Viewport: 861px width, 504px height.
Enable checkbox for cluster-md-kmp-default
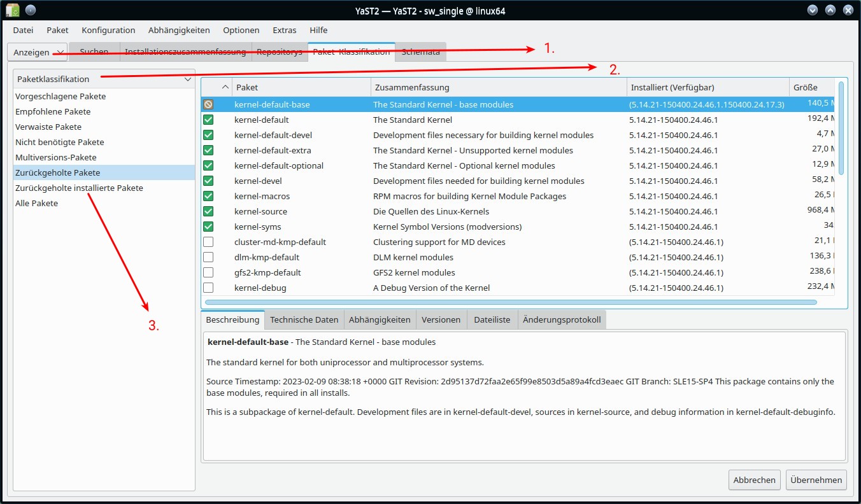208,242
